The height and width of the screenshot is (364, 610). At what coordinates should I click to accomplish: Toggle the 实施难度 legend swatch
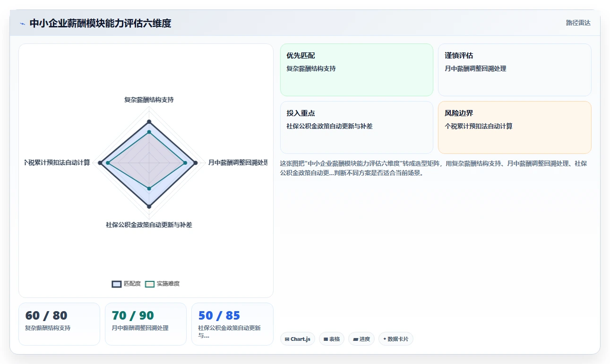tap(150, 284)
